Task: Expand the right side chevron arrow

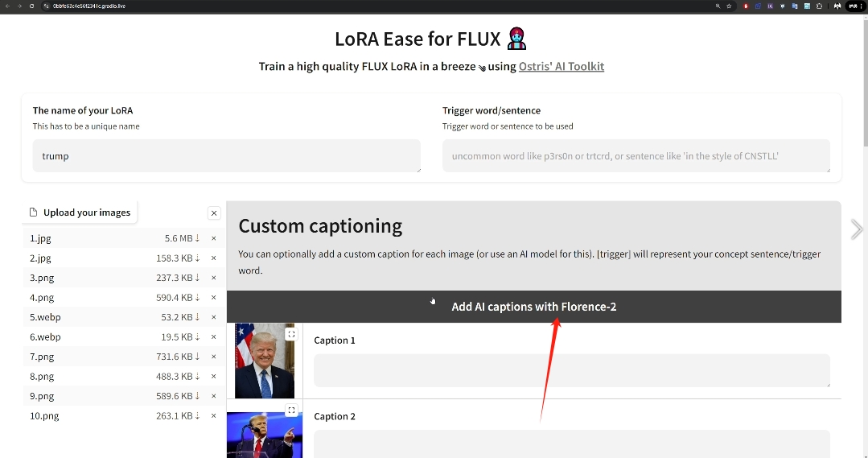Action: [857, 229]
